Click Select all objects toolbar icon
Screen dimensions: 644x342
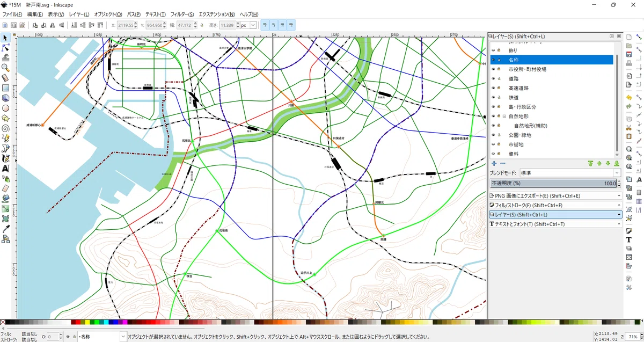[x=5, y=25]
